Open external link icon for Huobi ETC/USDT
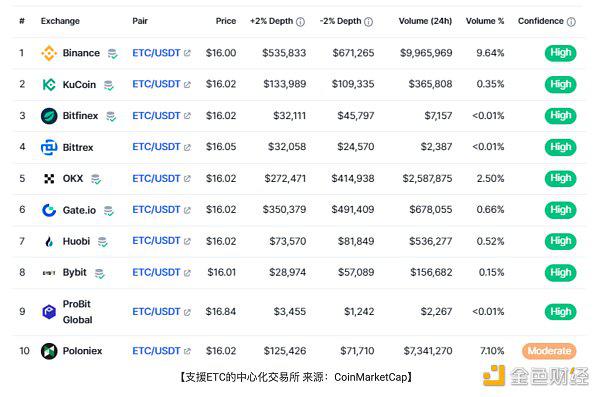This screenshot has height=397, width=600. [x=187, y=241]
